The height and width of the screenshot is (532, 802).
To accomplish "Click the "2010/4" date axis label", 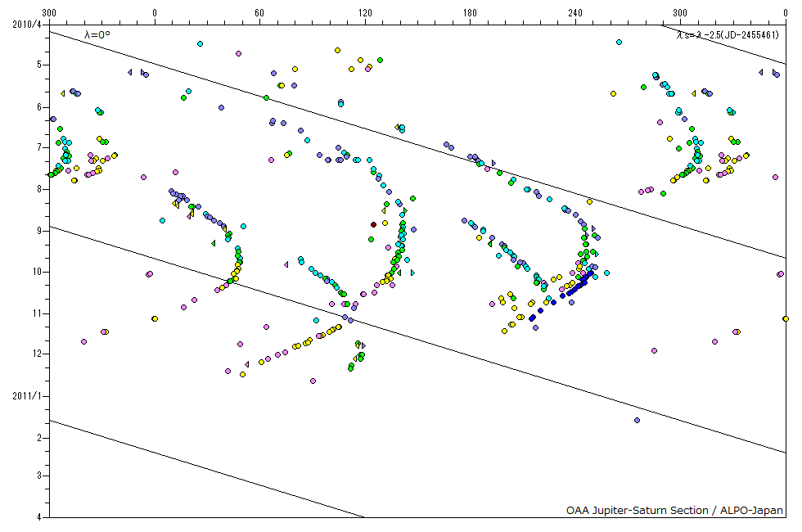I will 27,24.
